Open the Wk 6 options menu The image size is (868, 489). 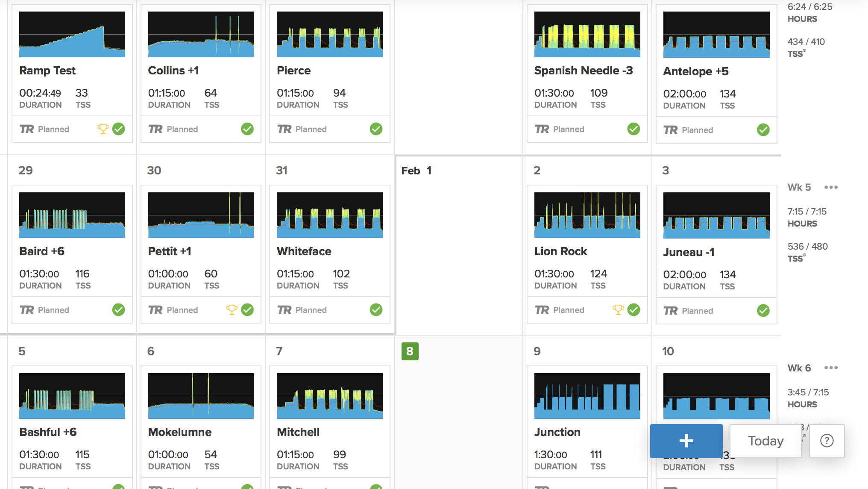[831, 368]
